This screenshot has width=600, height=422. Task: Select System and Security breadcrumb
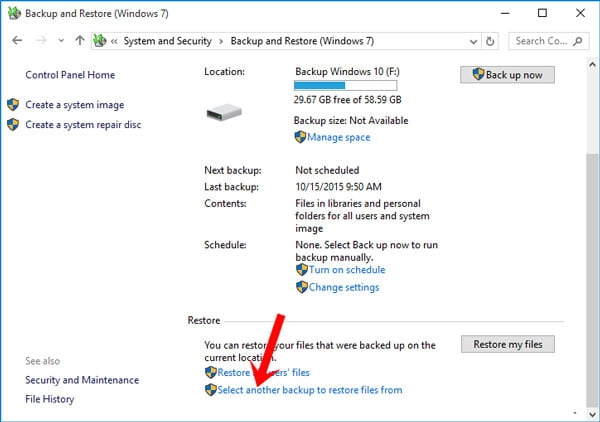point(168,41)
